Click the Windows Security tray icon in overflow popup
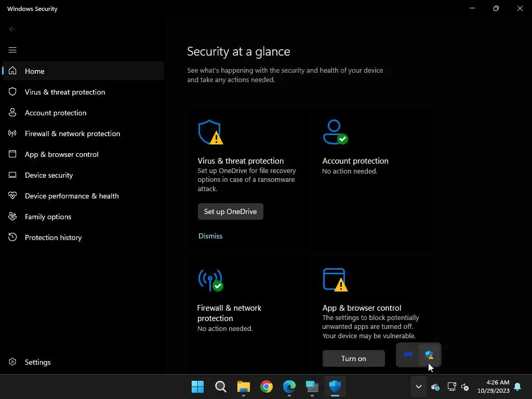Screen dimensions: 532x399 [x=430, y=355]
